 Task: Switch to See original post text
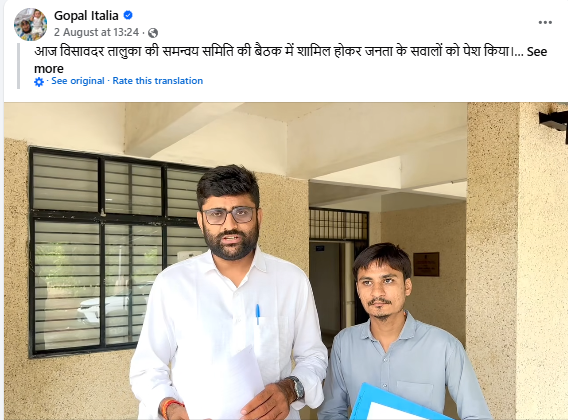click(x=78, y=81)
